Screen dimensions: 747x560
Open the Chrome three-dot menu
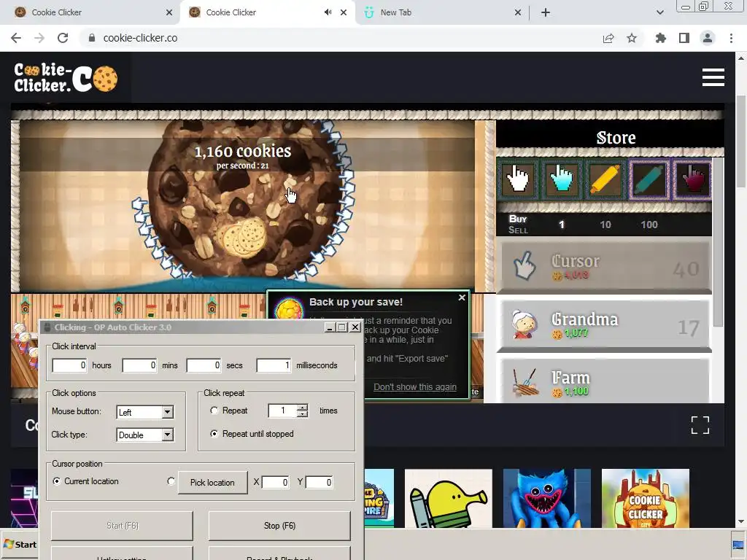(731, 38)
